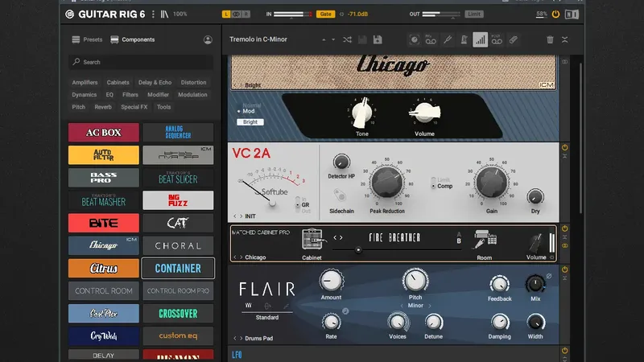Select previous preset with up arrow
The width and height of the screenshot is (644, 362).
(x=324, y=39)
